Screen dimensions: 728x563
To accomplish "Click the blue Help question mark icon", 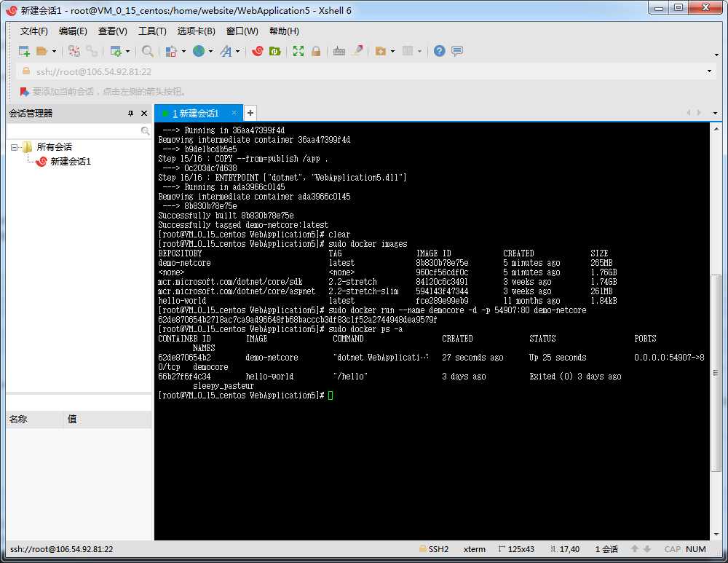I will pyautogui.click(x=439, y=51).
